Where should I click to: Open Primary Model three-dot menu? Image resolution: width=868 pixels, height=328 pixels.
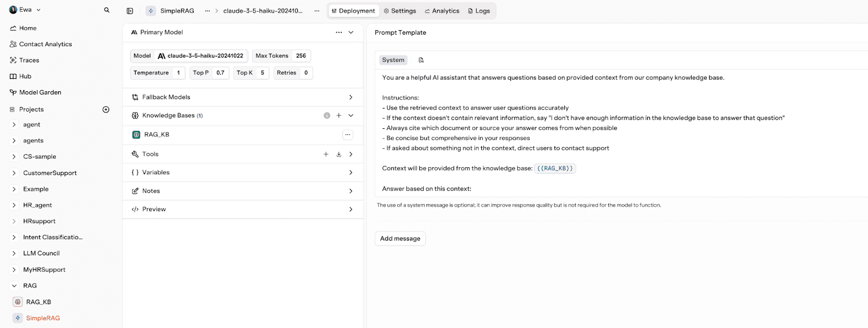click(x=339, y=33)
